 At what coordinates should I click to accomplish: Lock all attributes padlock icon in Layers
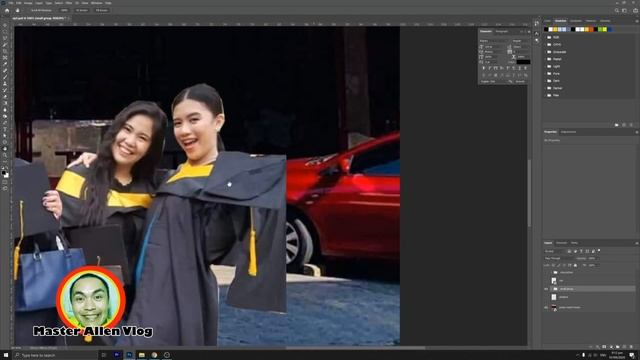tap(576, 265)
